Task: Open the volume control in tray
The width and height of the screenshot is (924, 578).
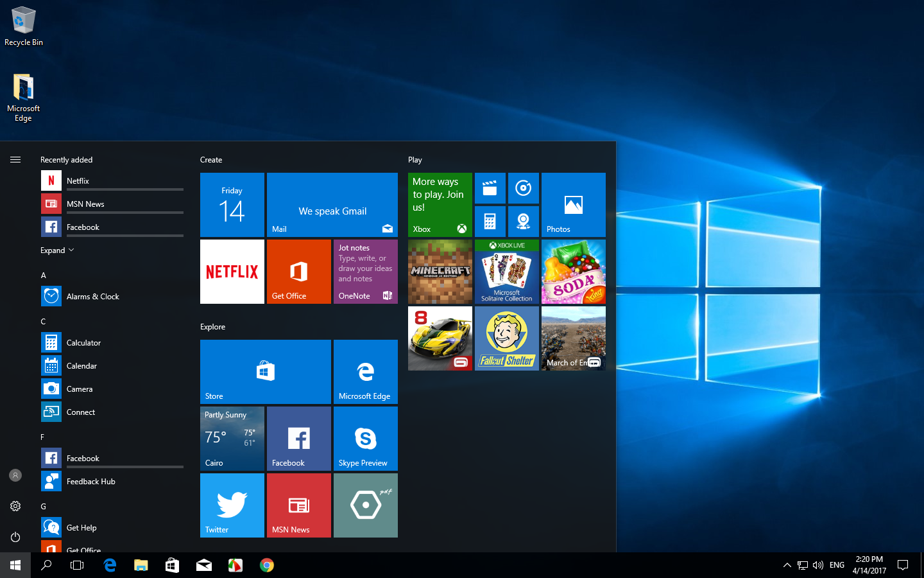Action: click(x=818, y=565)
